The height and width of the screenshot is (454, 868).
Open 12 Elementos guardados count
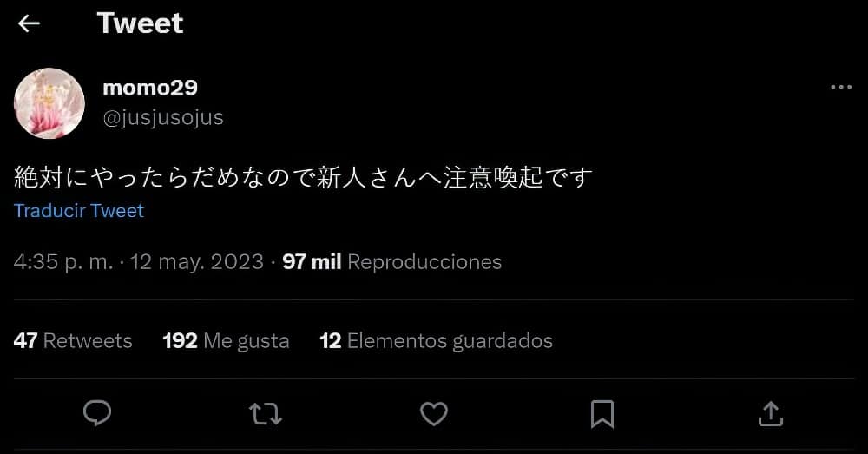tap(437, 340)
